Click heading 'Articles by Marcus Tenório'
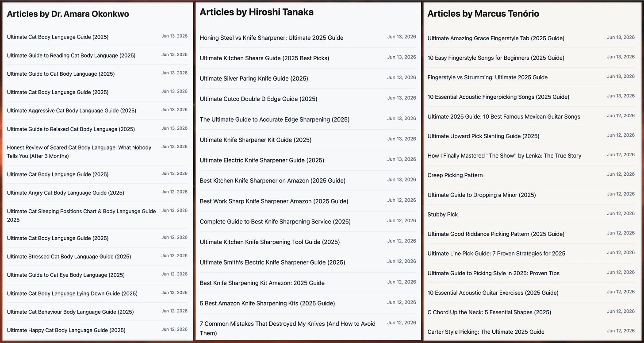Viewport: 644px width, 343px height. pos(483,14)
